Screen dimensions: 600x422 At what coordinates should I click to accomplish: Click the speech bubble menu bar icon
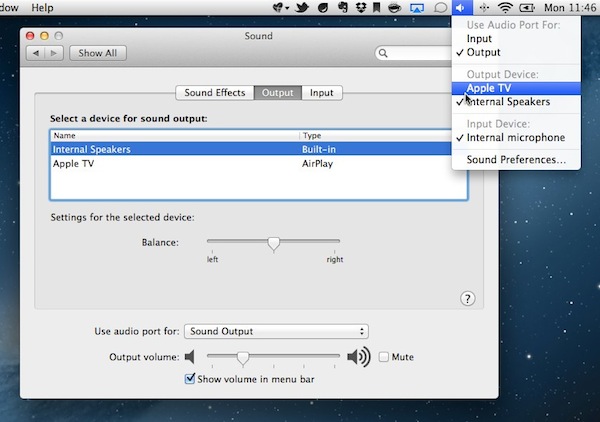coord(440,8)
